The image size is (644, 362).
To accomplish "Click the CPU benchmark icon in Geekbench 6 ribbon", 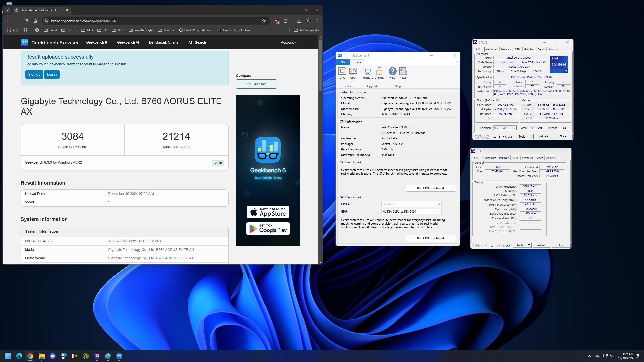I will (342, 73).
